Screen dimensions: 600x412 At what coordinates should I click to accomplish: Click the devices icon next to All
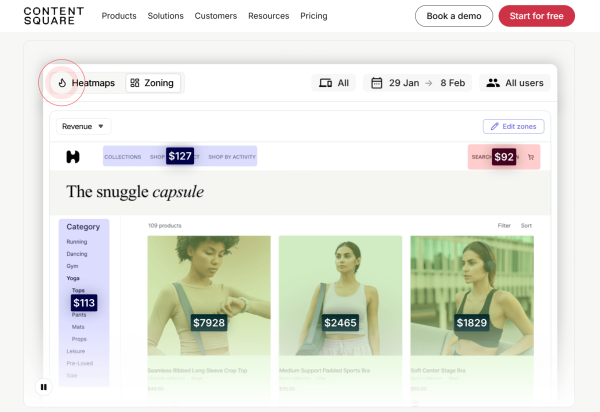pos(325,83)
